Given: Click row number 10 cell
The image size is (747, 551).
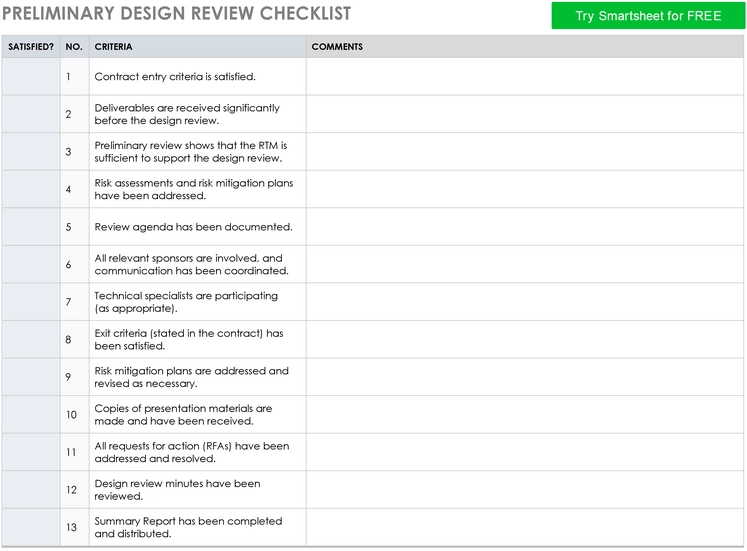Looking at the screenshot, I should click(74, 415).
